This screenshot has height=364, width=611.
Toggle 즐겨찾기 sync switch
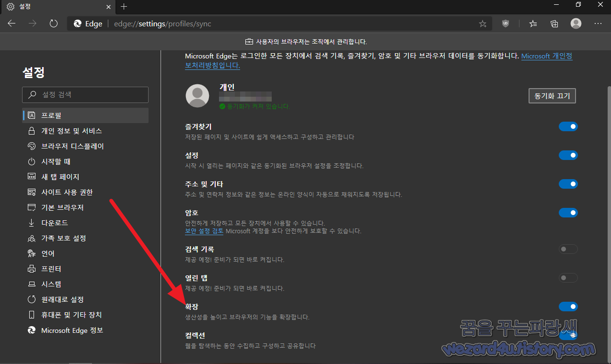568,126
